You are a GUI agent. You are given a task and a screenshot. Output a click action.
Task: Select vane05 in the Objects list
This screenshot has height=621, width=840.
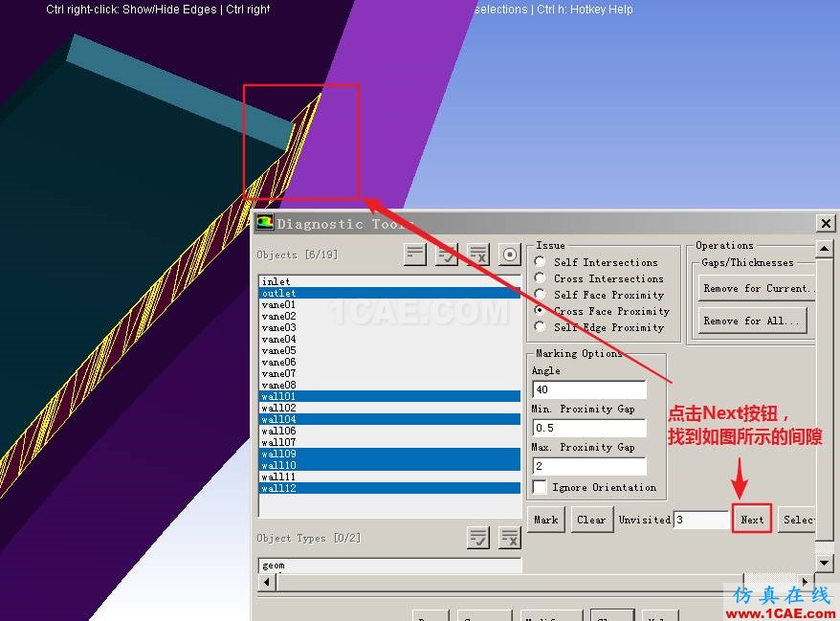(389, 350)
